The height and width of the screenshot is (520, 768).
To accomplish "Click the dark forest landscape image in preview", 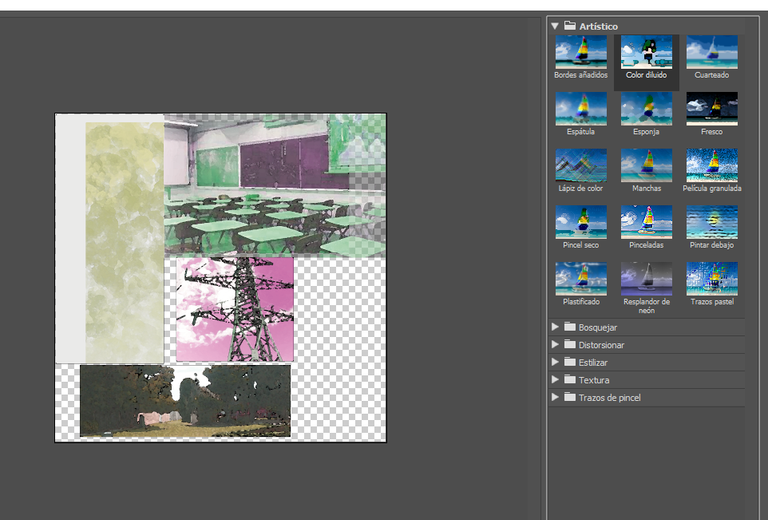I will [x=185, y=400].
